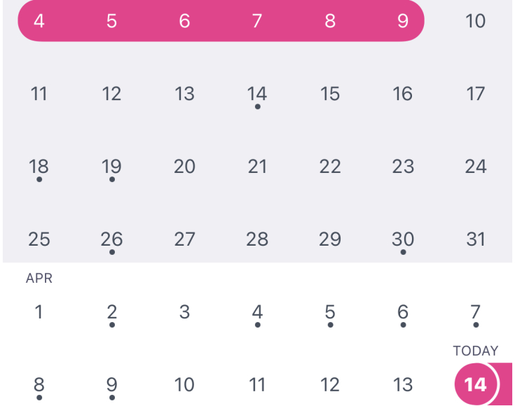Select March 31, last day of month
Screen dimensions: 515x420
[x=475, y=239]
